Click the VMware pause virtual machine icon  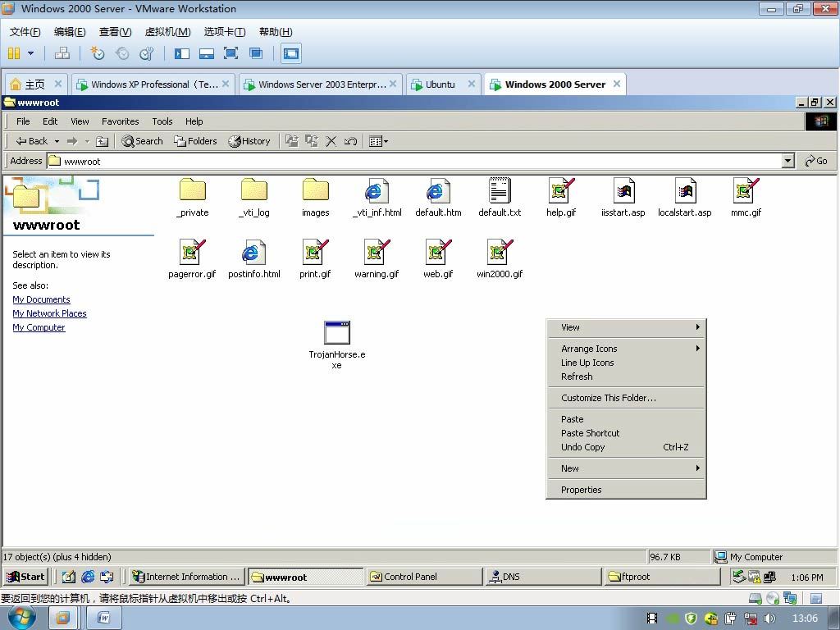coord(14,53)
